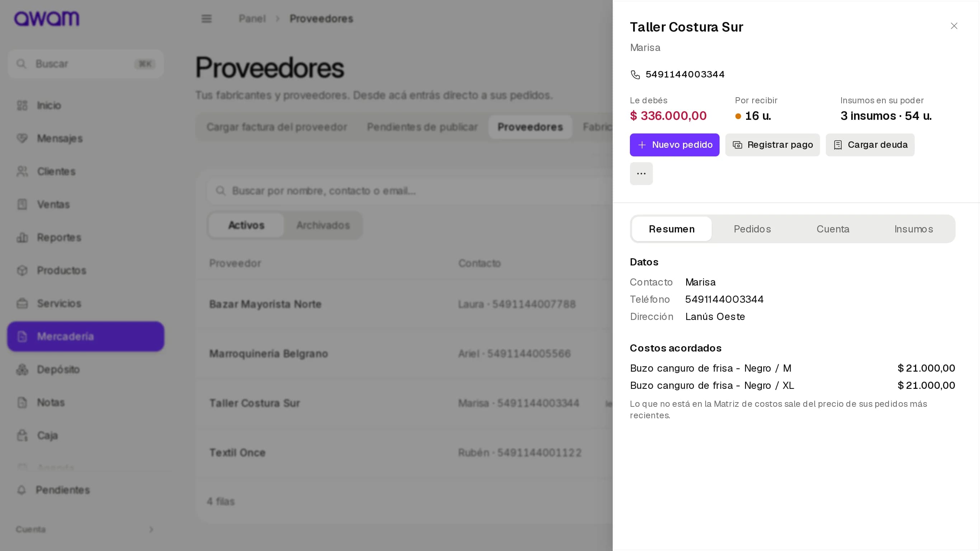Open Ventas section
The width and height of the screenshot is (980, 551).
[86, 204]
